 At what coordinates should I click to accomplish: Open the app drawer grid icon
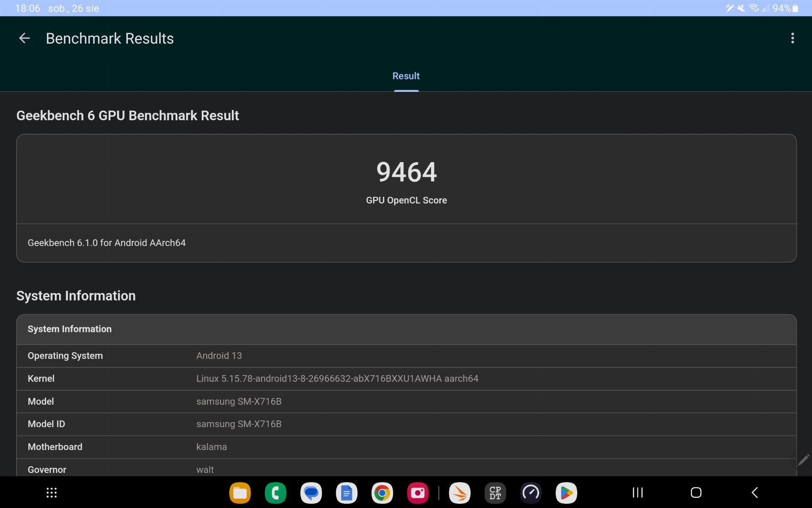click(52, 493)
